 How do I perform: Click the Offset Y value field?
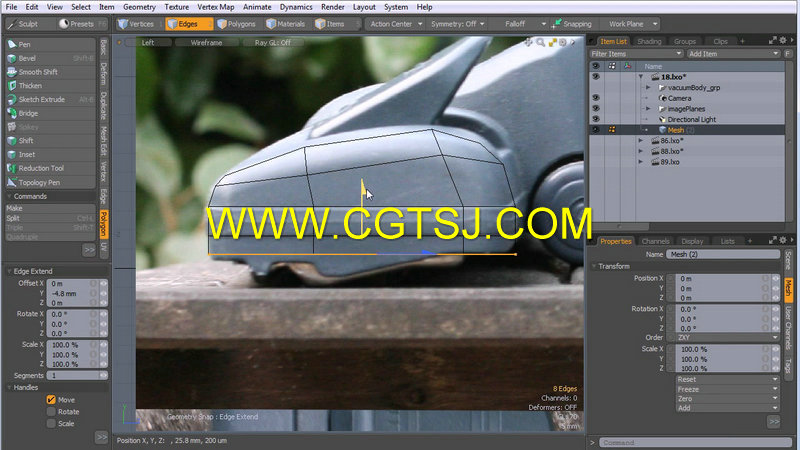(x=77, y=294)
